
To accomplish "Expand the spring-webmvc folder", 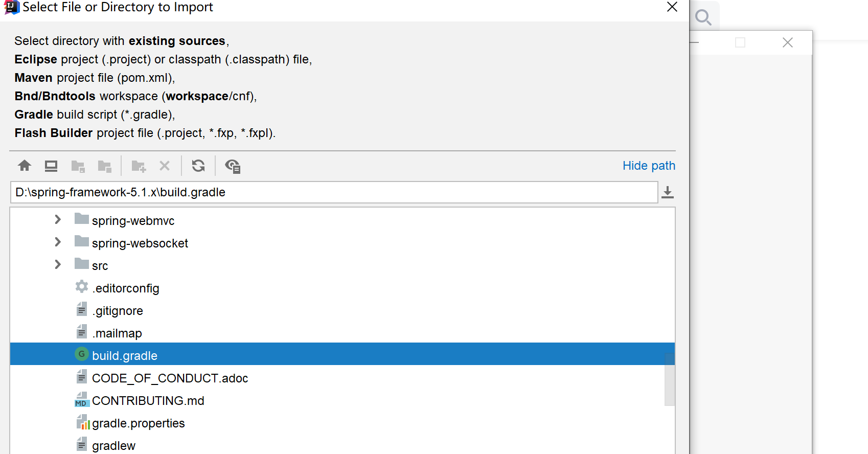I will 58,220.
